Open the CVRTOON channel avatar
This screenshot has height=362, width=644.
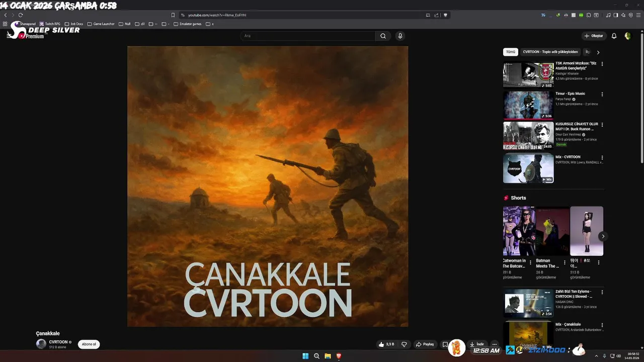[41, 344]
